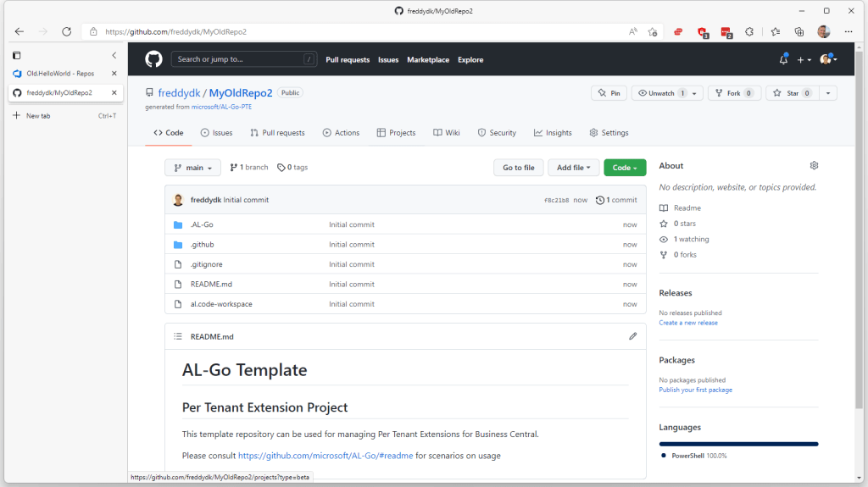This screenshot has width=868, height=487.
Task: Edit README.md with the pencil icon
Action: 632,336
